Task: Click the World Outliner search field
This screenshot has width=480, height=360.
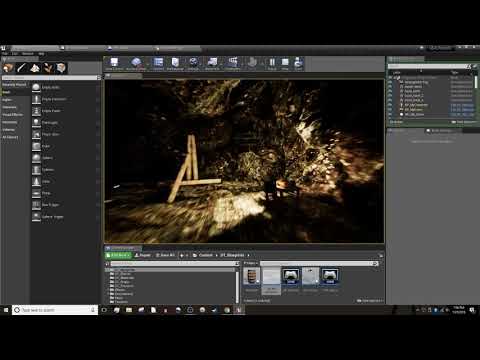Action: pyautogui.click(x=428, y=67)
